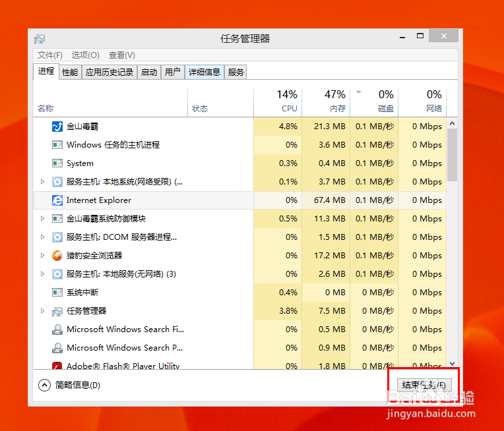This screenshot has height=431, width=504.
Task: Click the Task Manager title bar icon
Action: tap(40, 39)
